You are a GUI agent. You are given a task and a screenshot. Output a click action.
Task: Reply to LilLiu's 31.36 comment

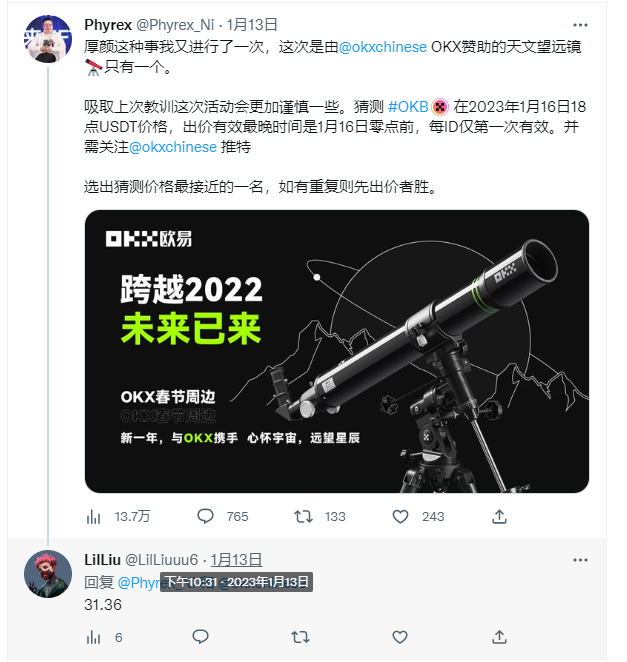[200, 637]
